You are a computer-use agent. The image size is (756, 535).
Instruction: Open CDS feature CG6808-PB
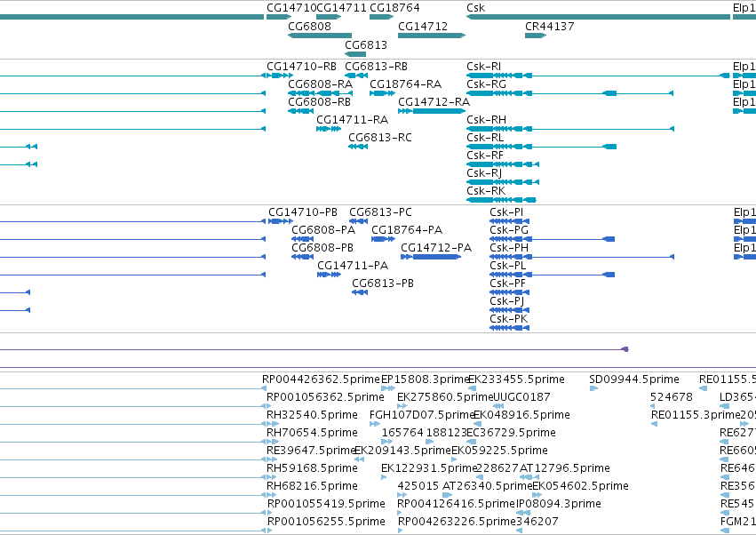322,248
